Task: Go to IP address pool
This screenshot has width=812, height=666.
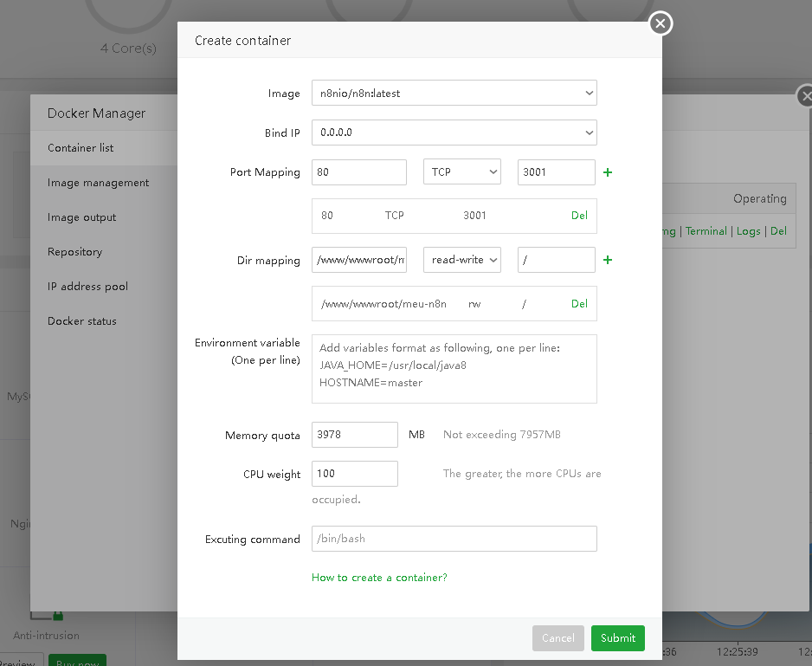Action: pyautogui.click(x=87, y=287)
